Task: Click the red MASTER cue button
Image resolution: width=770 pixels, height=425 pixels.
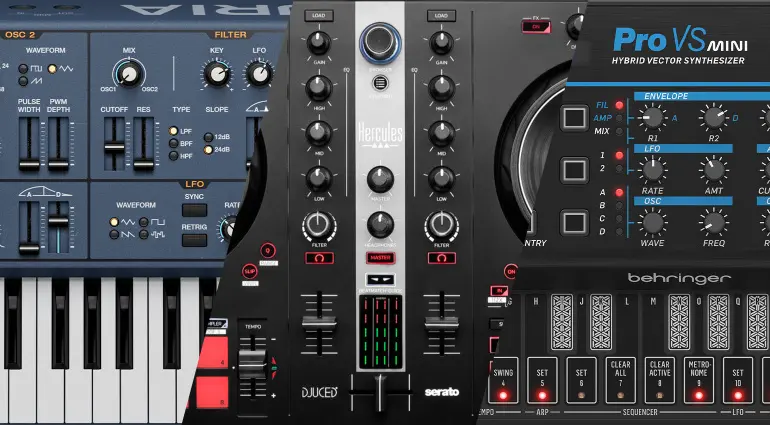Action: 381,257
